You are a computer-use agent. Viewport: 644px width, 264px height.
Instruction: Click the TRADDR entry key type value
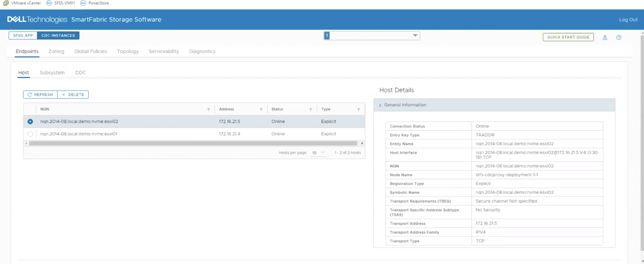point(485,135)
